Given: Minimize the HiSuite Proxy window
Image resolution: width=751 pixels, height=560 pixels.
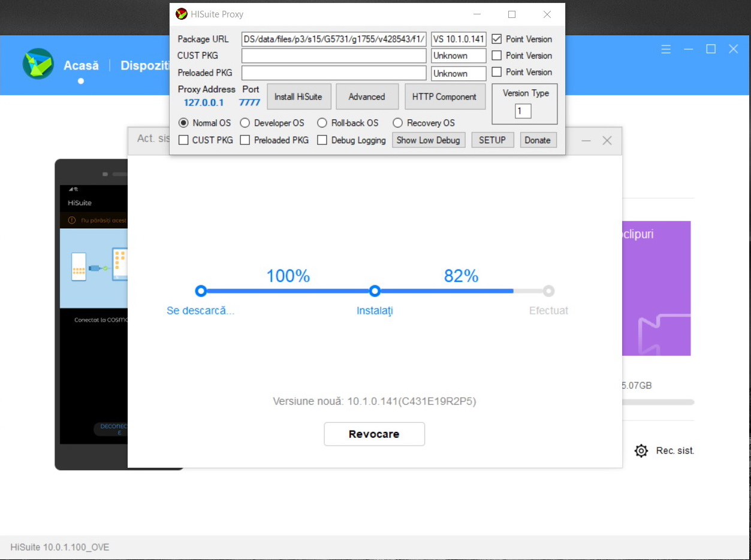Looking at the screenshot, I should click(x=476, y=14).
